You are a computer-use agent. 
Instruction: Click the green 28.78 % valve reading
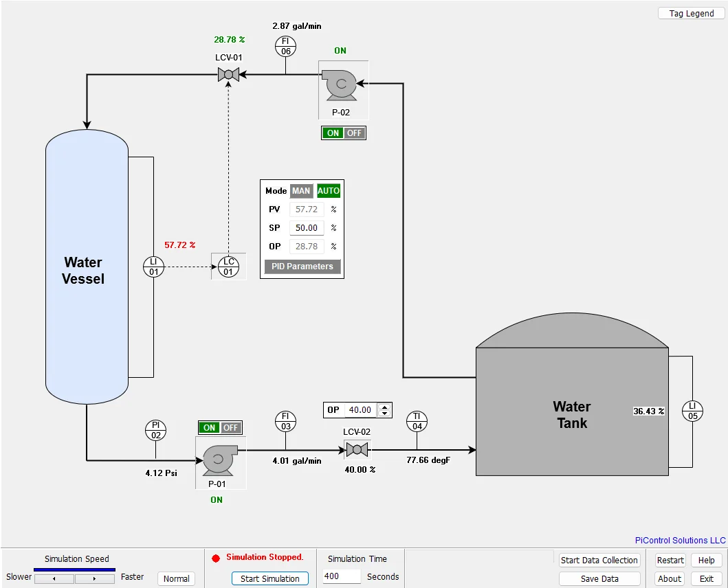(230, 39)
